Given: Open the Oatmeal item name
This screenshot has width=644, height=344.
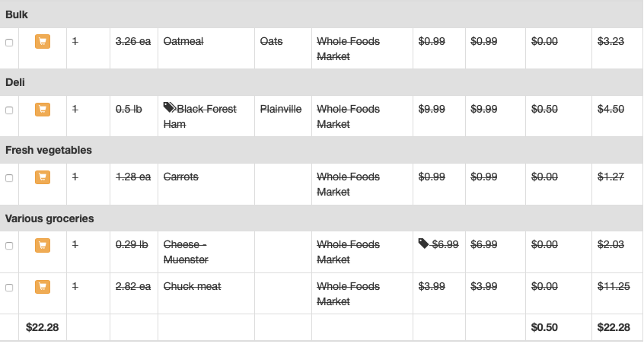Looking at the screenshot, I should 183,41.
